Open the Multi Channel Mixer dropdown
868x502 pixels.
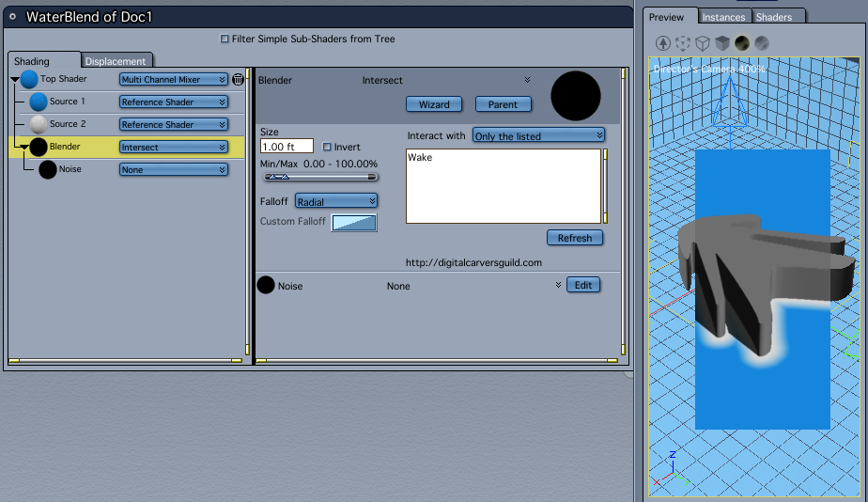click(174, 80)
